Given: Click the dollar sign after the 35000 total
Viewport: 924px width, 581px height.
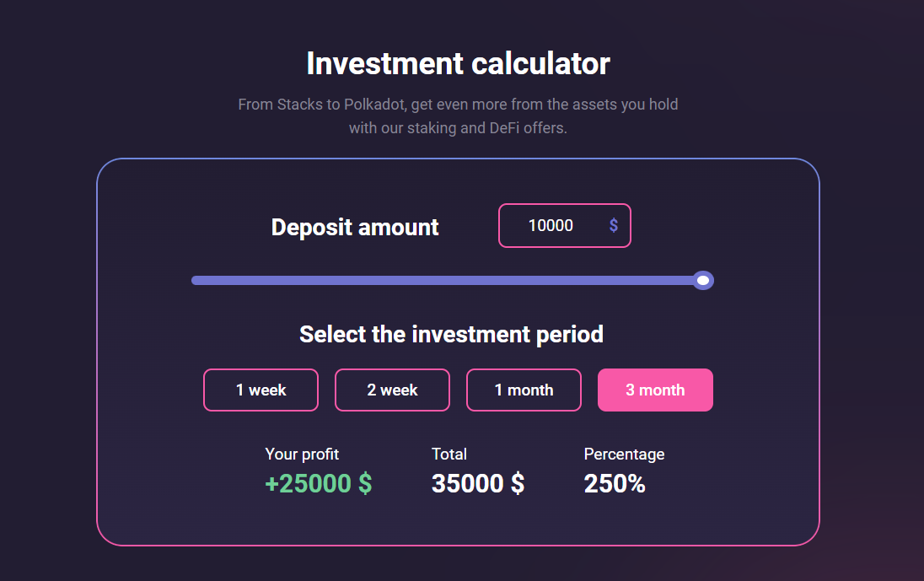Looking at the screenshot, I should click(x=516, y=484).
